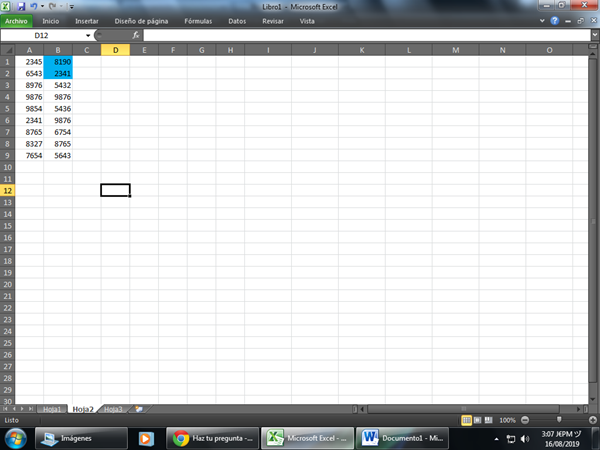Open the Revisar ribbon tab
The height and width of the screenshot is (450, 600).
pos(273,21)
